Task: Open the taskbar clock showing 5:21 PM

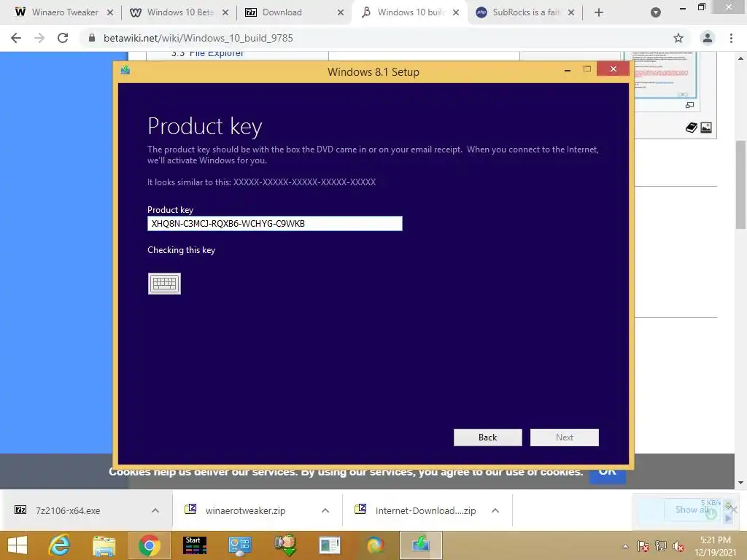Action: (715, 545)
